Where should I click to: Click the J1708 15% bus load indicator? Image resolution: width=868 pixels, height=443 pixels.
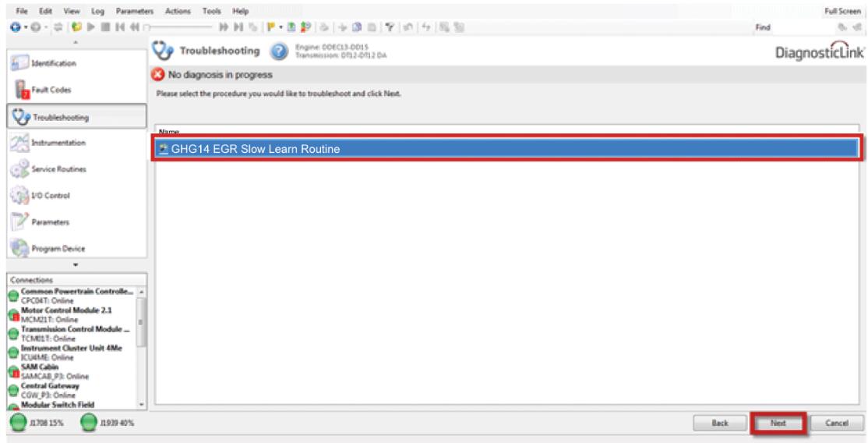[x=37, y=423]
